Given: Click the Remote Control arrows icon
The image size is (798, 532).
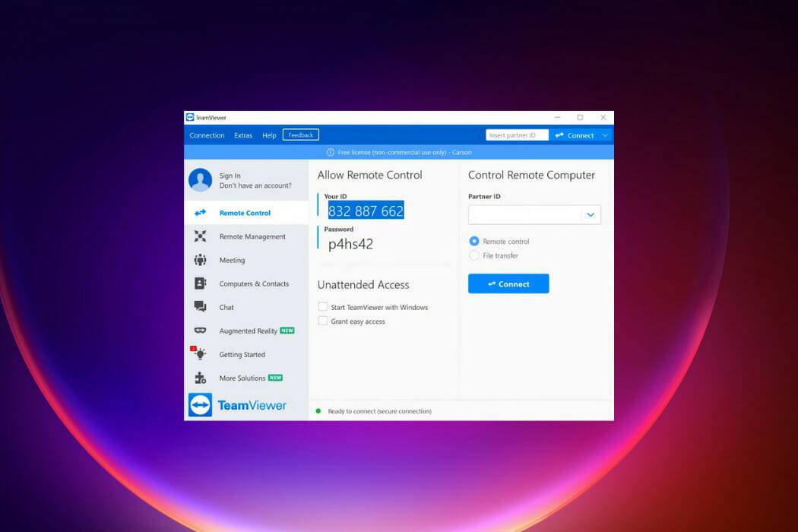Looking at the screenshot, I should pos(200,212).
